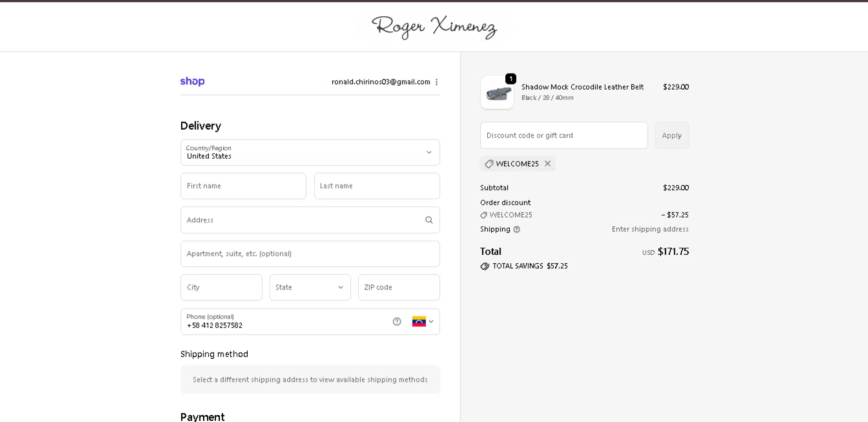Expand the State dropdown
Viewport: 868px width, 422px height.
[310, 288]
